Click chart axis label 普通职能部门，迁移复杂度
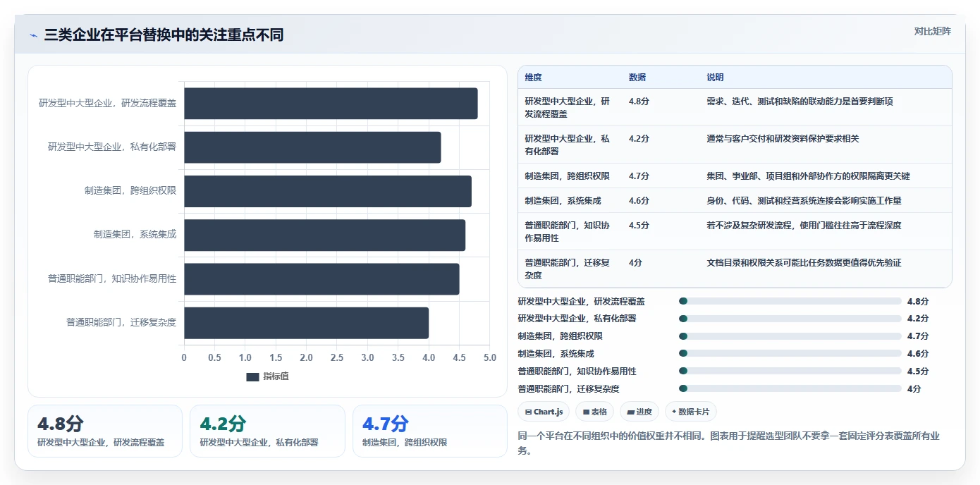The image size is (980, 485). 121,323
